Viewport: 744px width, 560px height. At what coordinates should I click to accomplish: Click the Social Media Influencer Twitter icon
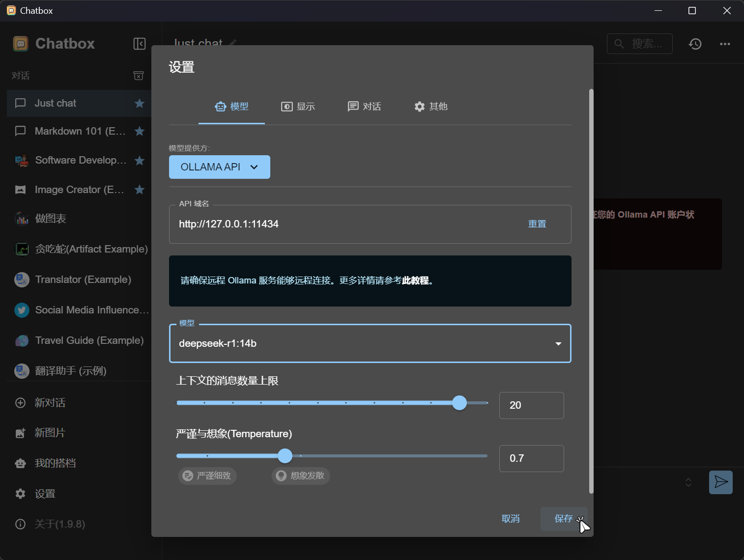[22, 310]
